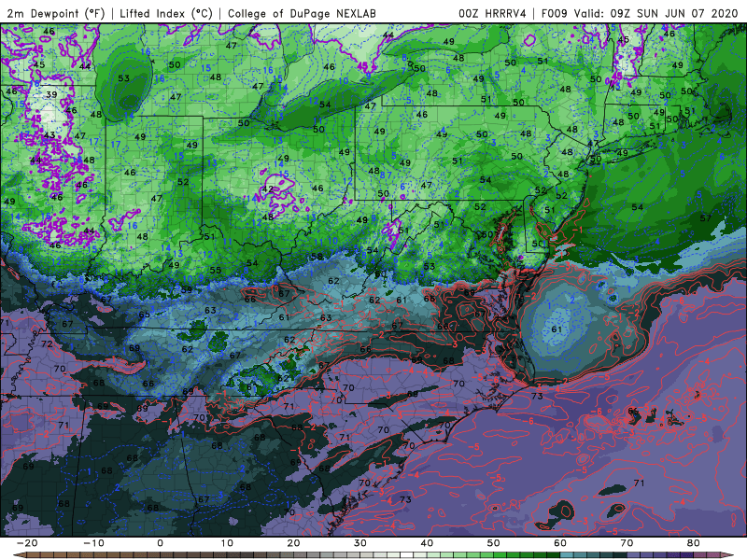Click the "40" colorbar scale label
The height and width of the screenshot is (560, 747).
tap(427, 543)
